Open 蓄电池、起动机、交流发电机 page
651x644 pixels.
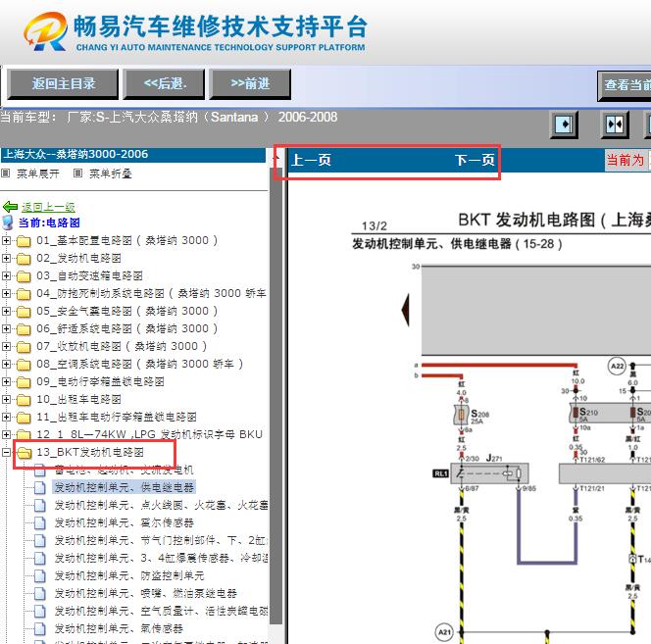tap(125, 470)
